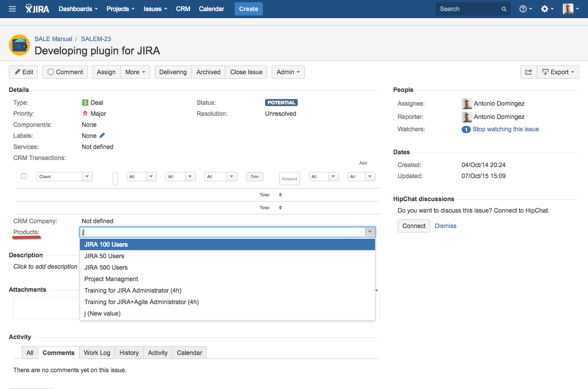588x389 pixels.
Task: Open the help question mark menu
Action: click(x=525, y=9)
